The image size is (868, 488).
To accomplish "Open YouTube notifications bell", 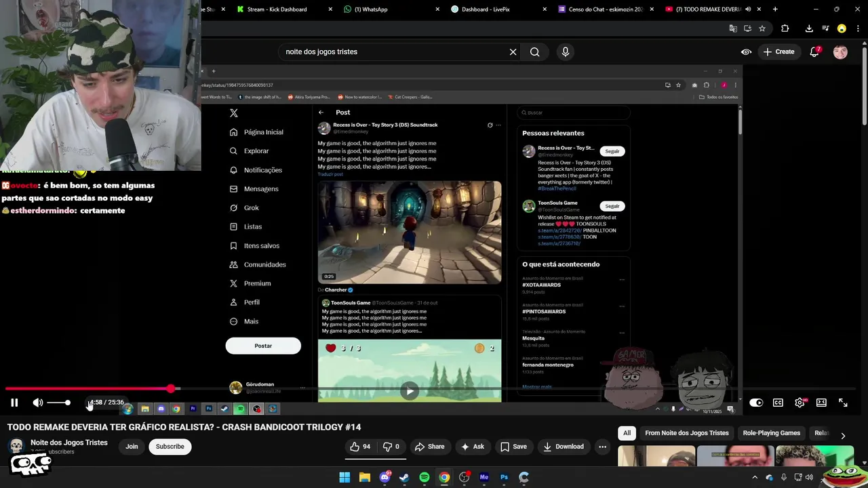I will click(x=815, y=52).
